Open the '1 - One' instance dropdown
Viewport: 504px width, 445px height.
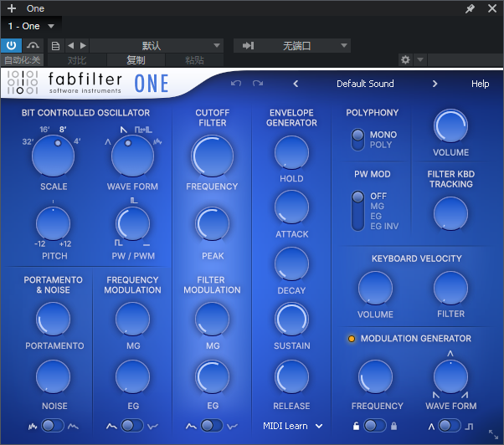tap(31, 26)
